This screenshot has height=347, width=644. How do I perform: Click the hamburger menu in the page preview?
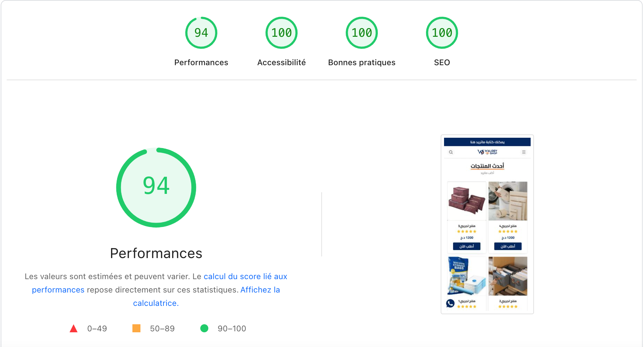(x=524, y=152)
